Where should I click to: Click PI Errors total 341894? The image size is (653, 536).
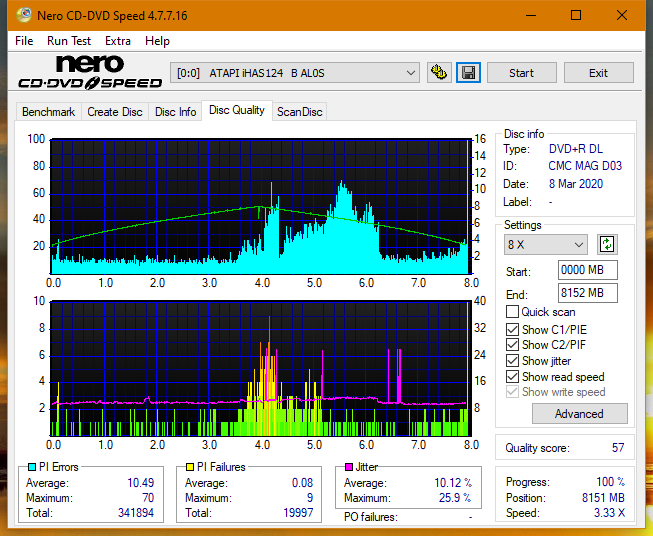136,513
